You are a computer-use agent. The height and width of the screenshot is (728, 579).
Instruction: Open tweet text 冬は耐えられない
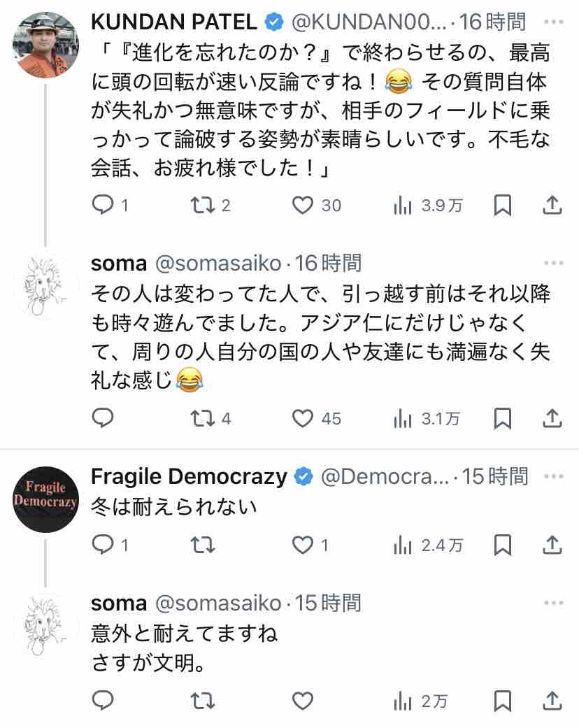pos(174,507)
